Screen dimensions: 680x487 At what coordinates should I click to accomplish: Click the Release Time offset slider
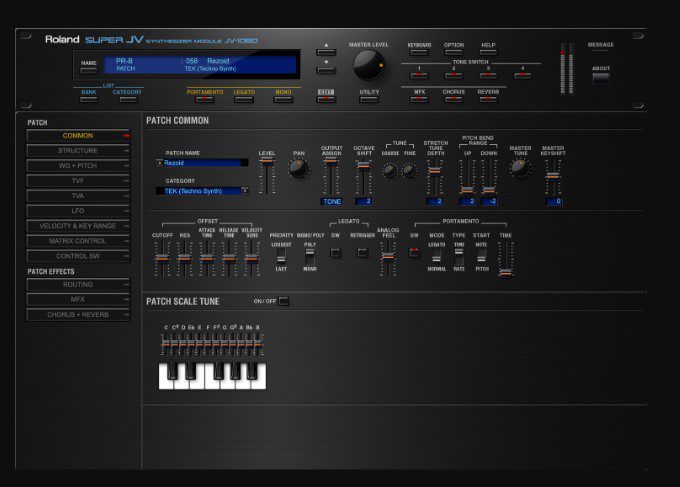pos(229,259)
